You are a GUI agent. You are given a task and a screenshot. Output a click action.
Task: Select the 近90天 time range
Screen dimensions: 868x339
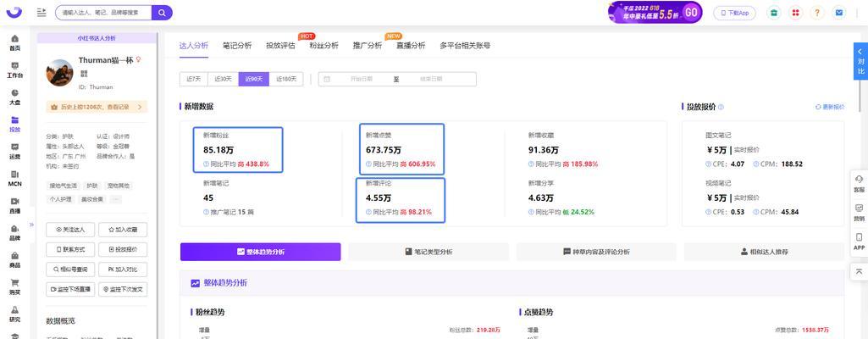254,79
